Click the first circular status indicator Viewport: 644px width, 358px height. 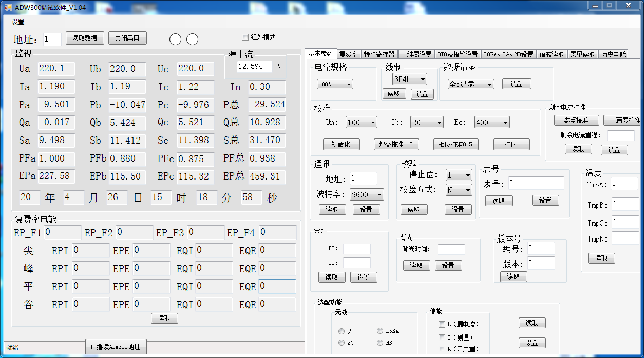(x=175, y=39)
